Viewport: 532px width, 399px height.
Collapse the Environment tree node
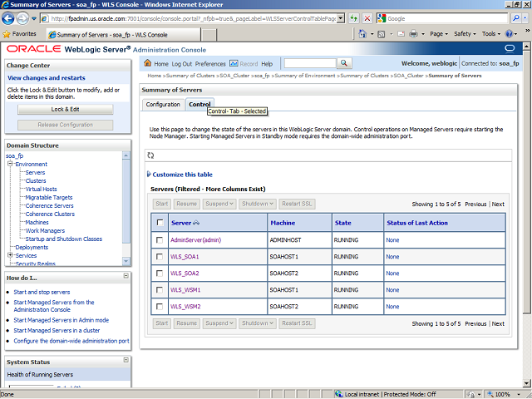(x=10, y=165)
